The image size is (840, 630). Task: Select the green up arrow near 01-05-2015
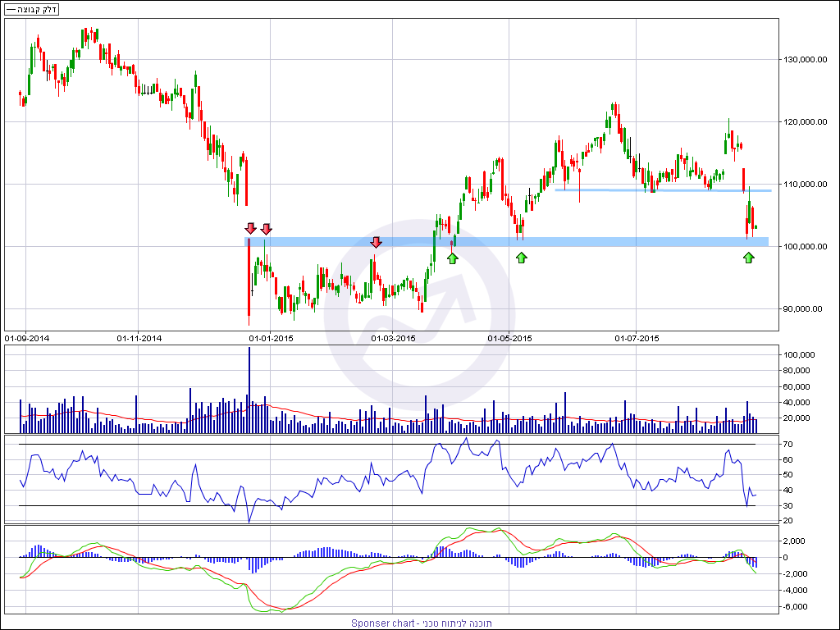521,258
